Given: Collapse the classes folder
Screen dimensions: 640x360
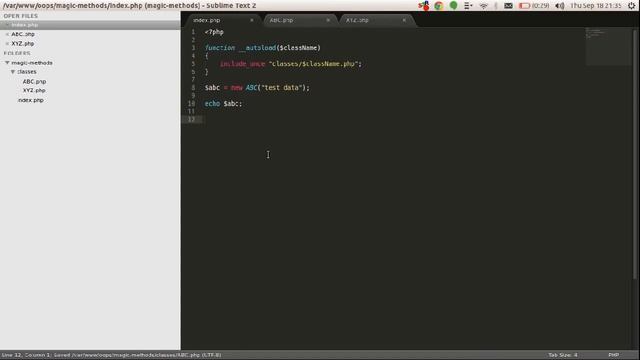Looking at the screenshot, I should click(13, 72).
